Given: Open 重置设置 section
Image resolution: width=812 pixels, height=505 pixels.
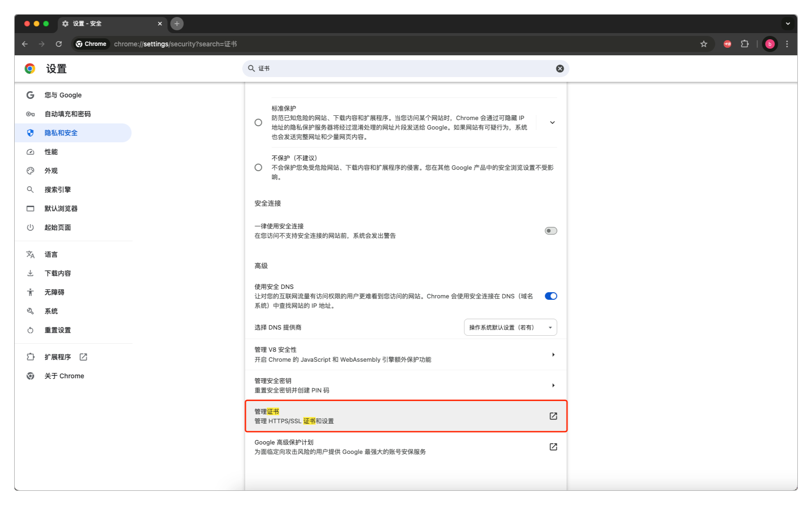Looking at the screenshot, I should (73, 330).
